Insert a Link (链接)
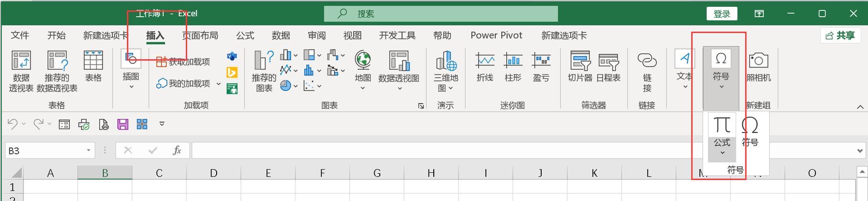 coord(647,71)
